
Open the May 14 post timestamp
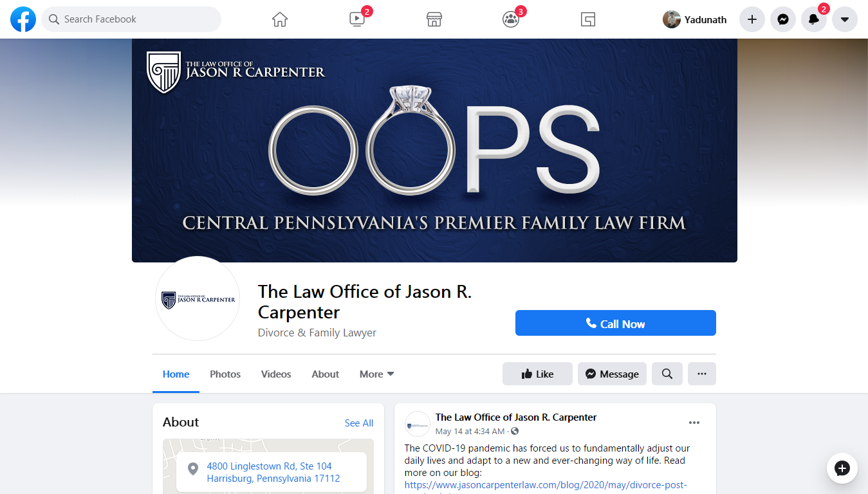[x=470, y=431]
